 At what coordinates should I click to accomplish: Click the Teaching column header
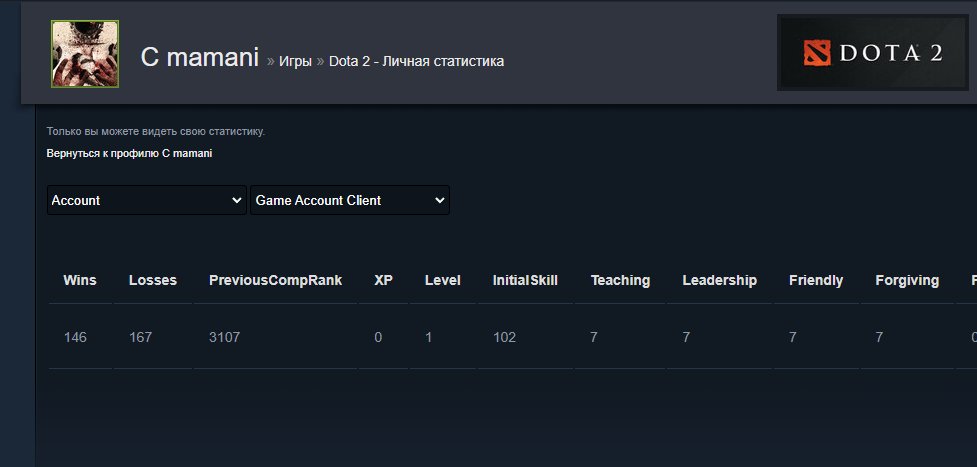coord(620,281)
